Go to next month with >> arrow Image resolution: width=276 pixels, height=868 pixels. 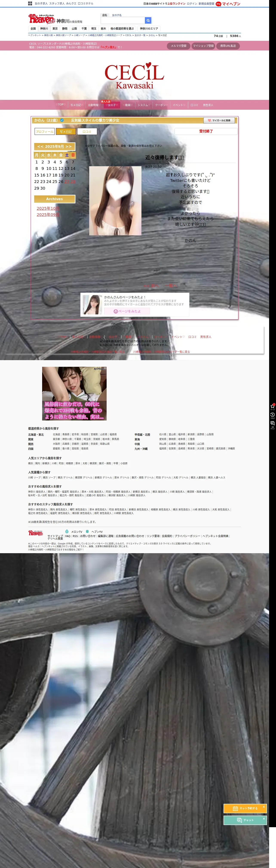(69, 147)
